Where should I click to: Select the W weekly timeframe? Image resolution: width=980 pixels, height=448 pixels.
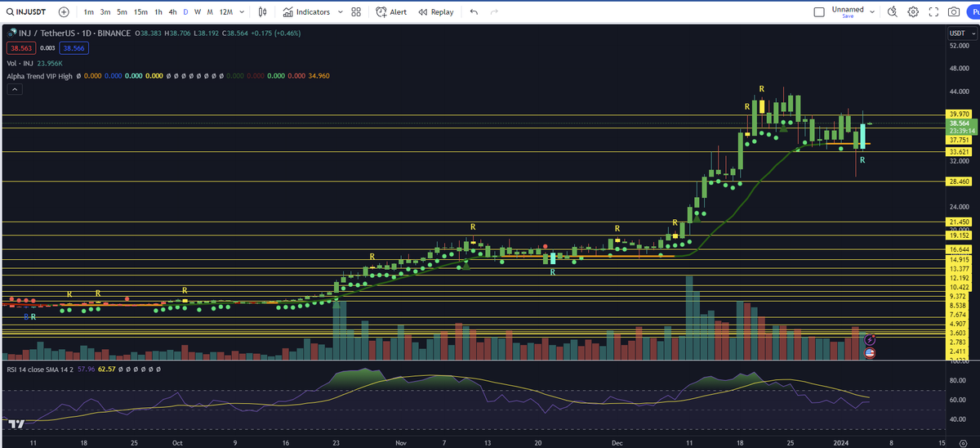(x=198, y=12)
